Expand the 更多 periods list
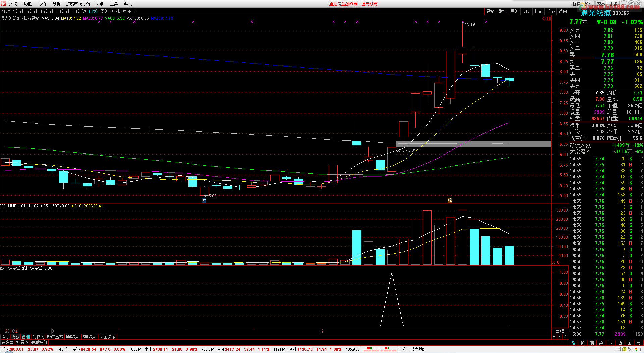This screenshot has height=353, width=644. 129,11
